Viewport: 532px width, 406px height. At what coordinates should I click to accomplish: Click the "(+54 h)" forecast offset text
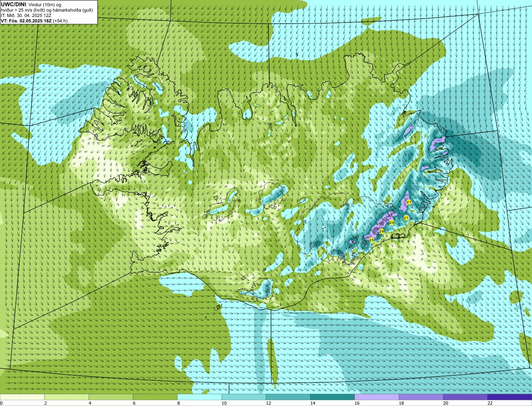click(60, 21)
